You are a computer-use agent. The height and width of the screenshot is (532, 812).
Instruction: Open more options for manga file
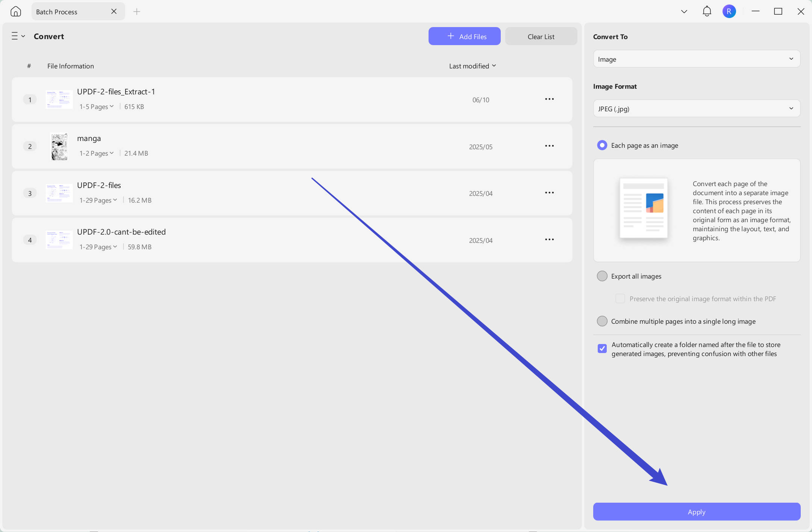[x=549, y=146]
